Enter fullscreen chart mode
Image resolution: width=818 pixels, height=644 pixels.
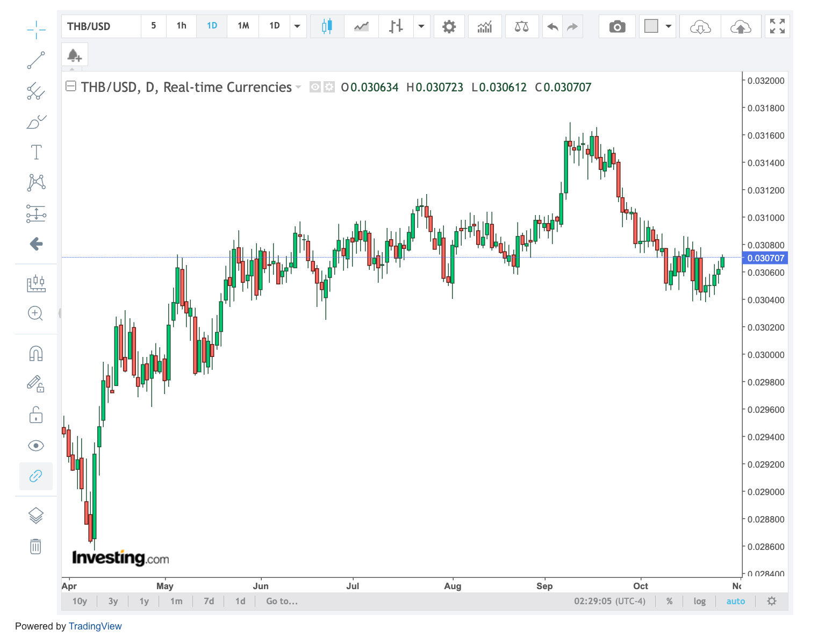pos(777,26)
